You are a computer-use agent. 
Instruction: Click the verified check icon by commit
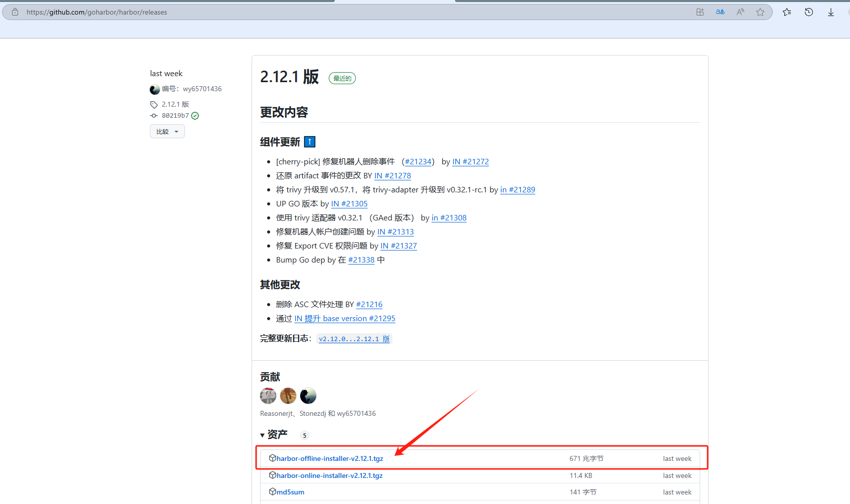[195, 116]
